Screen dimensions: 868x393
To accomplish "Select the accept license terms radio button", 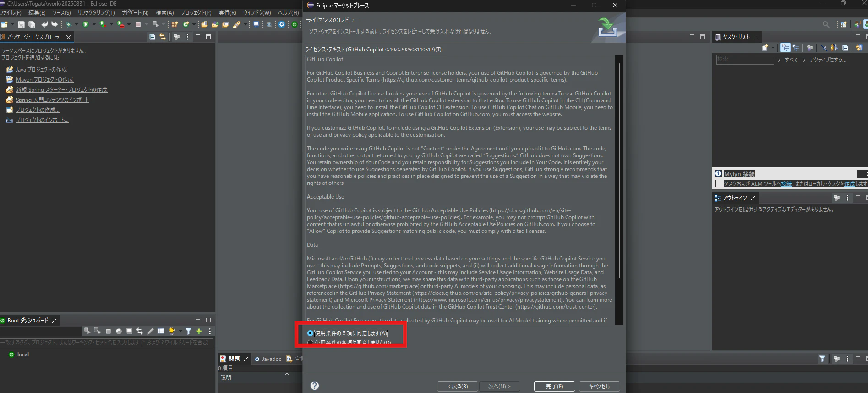I will coord(310,333).
